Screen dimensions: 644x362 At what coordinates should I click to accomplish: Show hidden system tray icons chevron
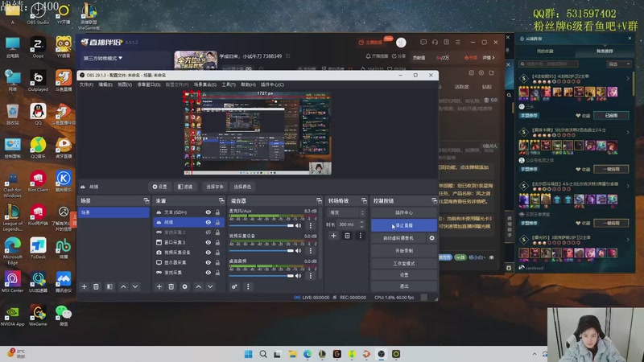tap(535, 354)
